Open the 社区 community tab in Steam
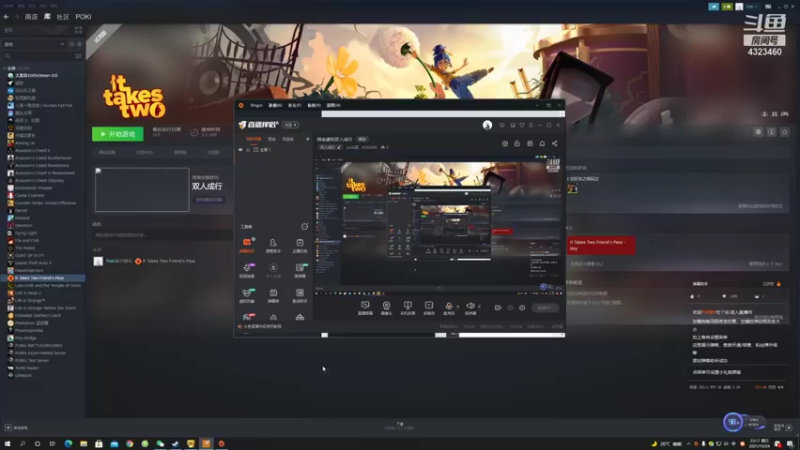Screen dimensions: 800x450 point(63,17)
